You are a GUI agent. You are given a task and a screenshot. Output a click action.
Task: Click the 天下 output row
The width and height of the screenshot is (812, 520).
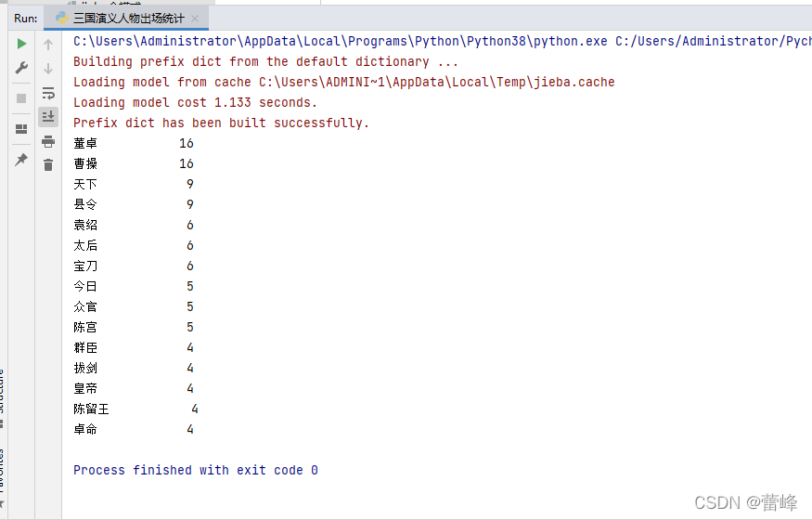(x=134, y=185)
